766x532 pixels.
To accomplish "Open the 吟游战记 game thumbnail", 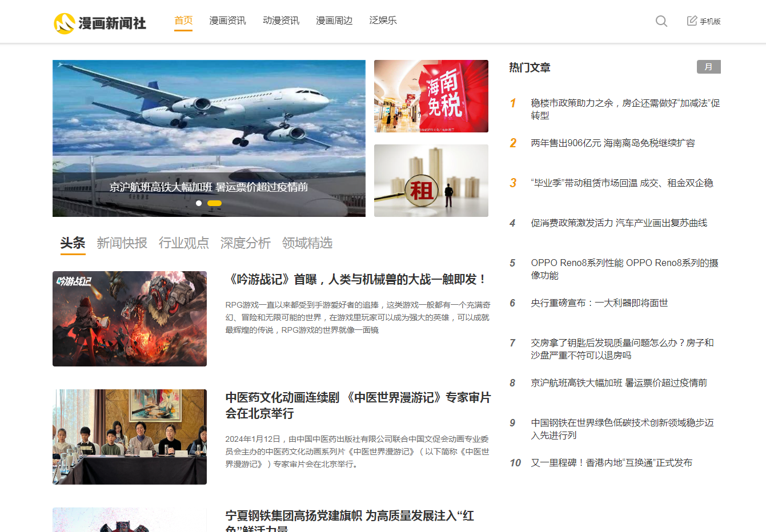I will [x=130, y=319].
